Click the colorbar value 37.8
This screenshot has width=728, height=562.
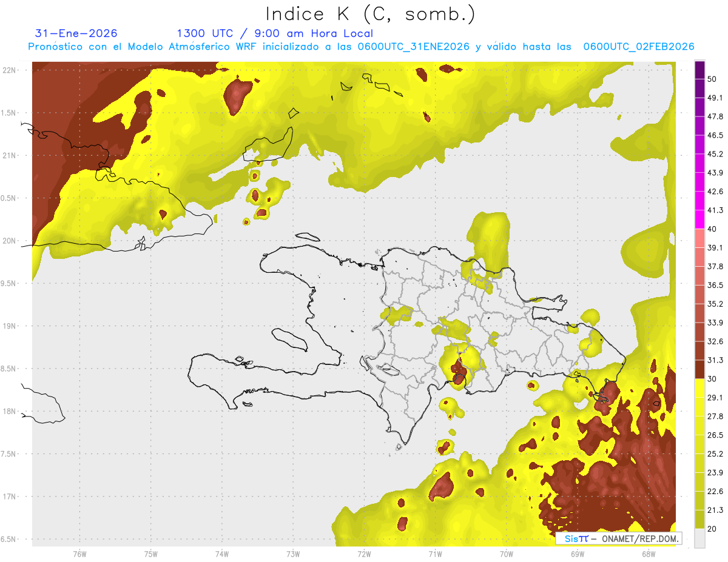(x=715, y=266)
